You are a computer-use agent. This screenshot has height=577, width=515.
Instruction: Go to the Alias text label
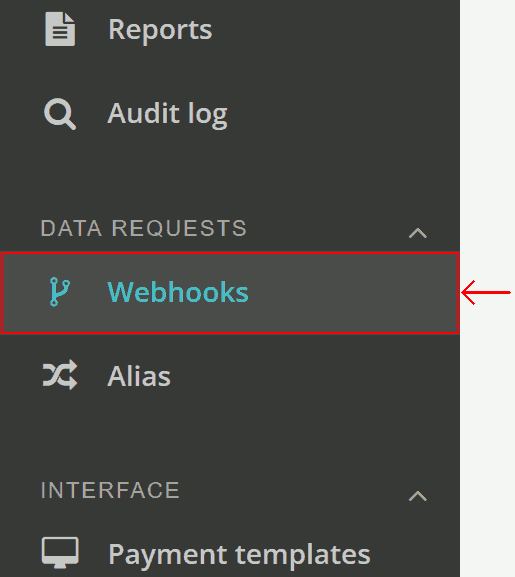tap(139, 376)
